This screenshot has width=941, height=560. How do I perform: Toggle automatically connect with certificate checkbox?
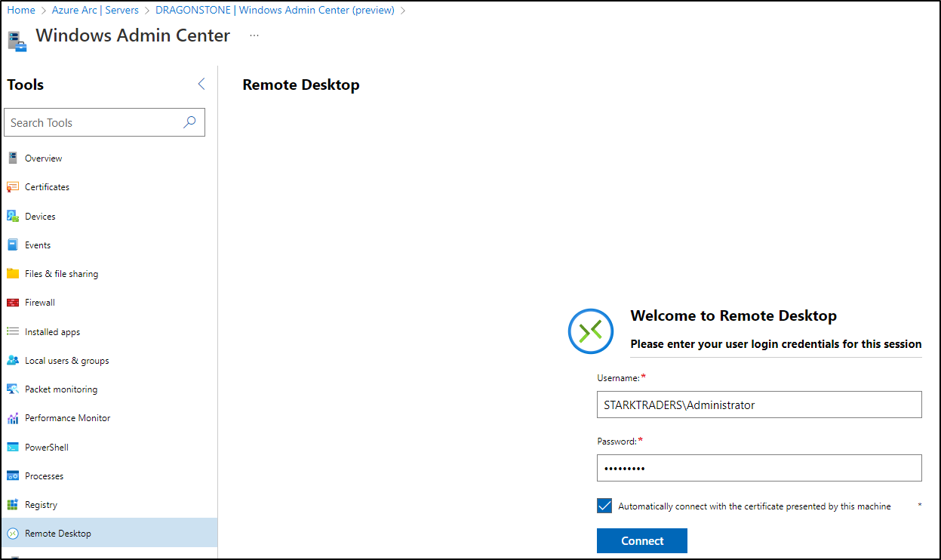coord(604,506)
